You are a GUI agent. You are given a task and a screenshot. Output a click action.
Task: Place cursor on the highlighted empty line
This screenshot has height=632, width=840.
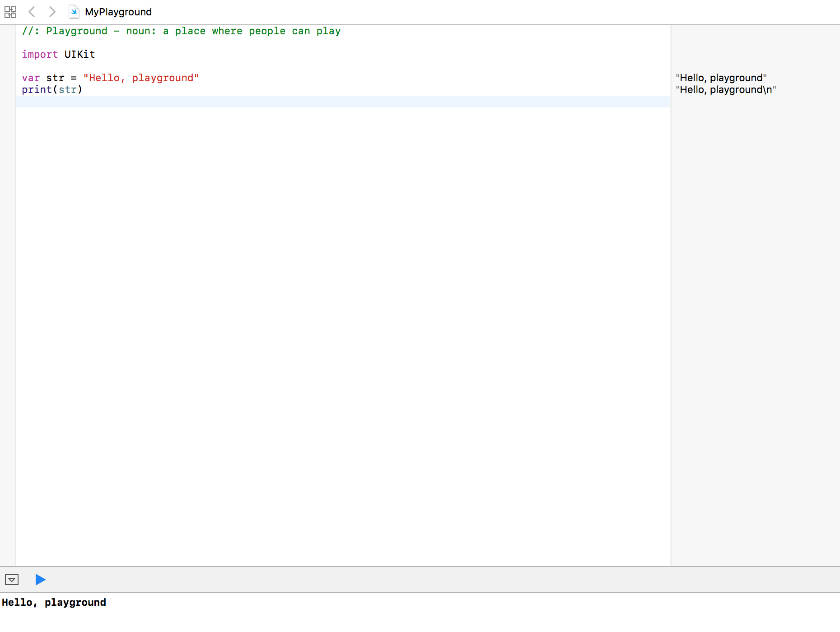(x=343, y=102)
